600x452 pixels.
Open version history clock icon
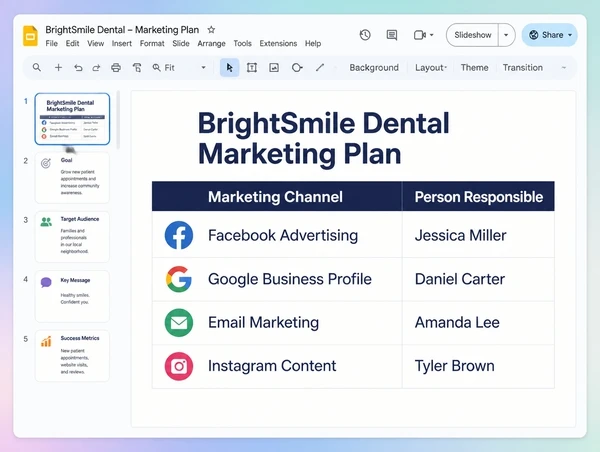(x=365, y=35)
